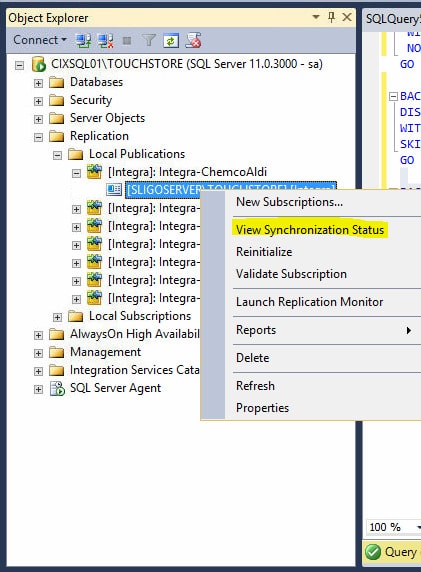Click the Local Subscriptions folder icon

(x=76, y=316)
